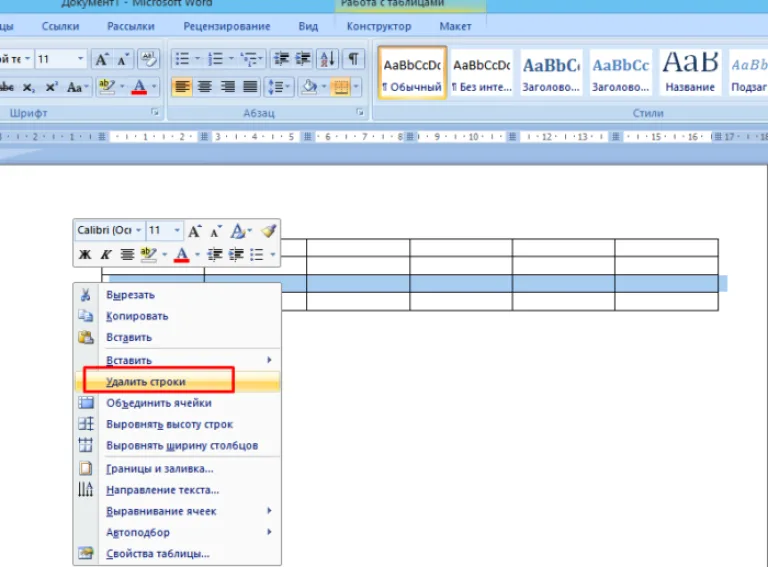Select the Без интервала style

tap(481, 73)
